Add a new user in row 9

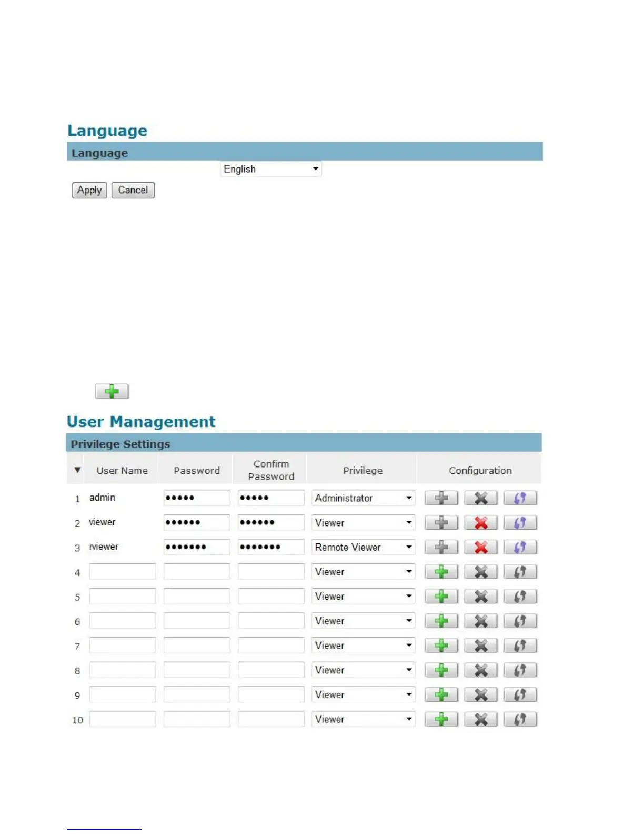pyautogui.click(x=441, y=694)
